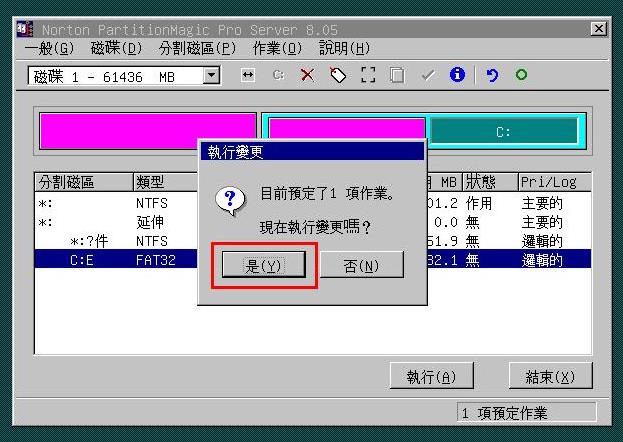Click the question mark dialog icon
The height and width of the screenshot is (442, 623).
click(x=230, y=201)
